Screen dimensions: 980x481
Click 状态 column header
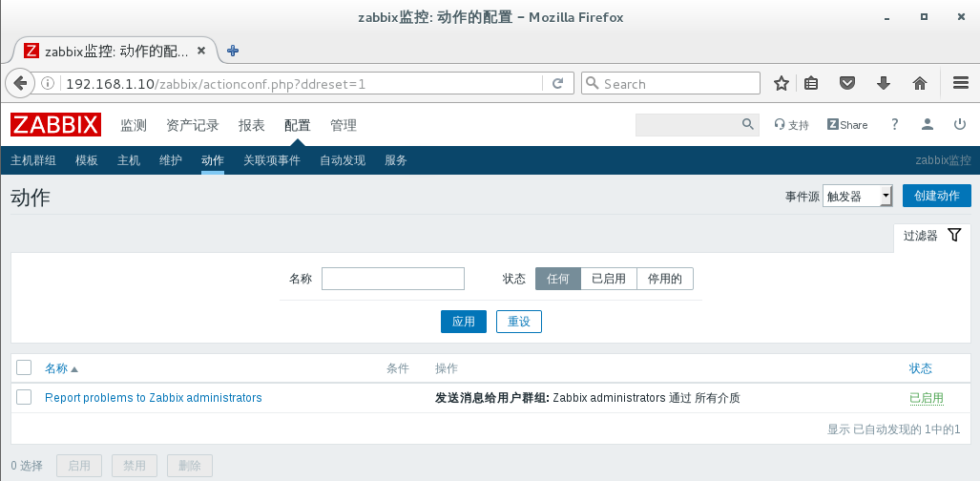[x=921, y=368]
